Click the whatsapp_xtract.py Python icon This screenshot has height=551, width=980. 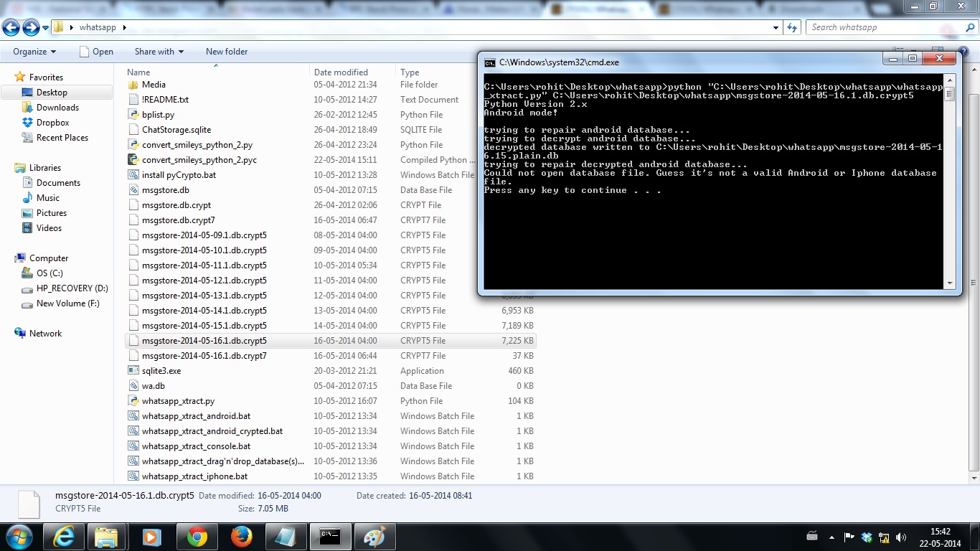click(x=133, y=401)
